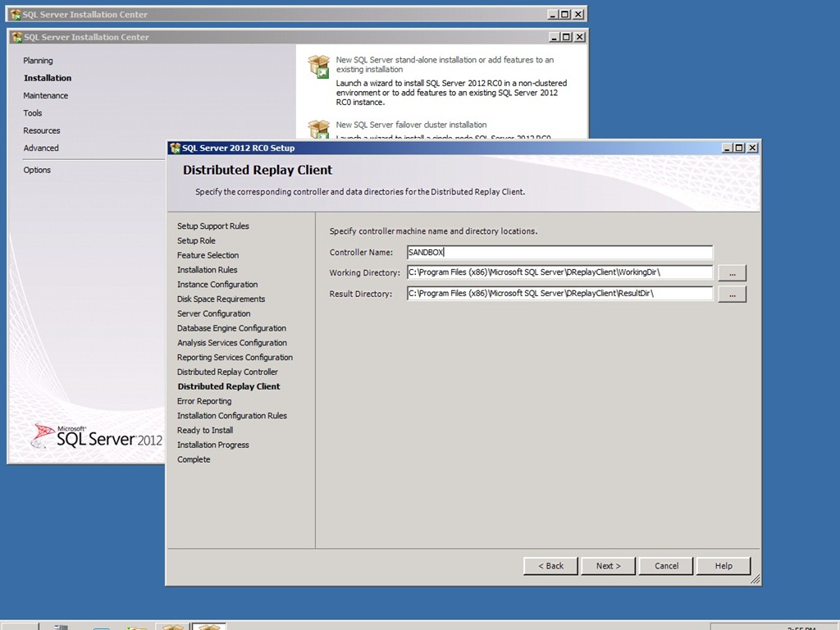The image size is (840, 630).
Task: Click the failover cluster installation icon
Action: [318, 130]
